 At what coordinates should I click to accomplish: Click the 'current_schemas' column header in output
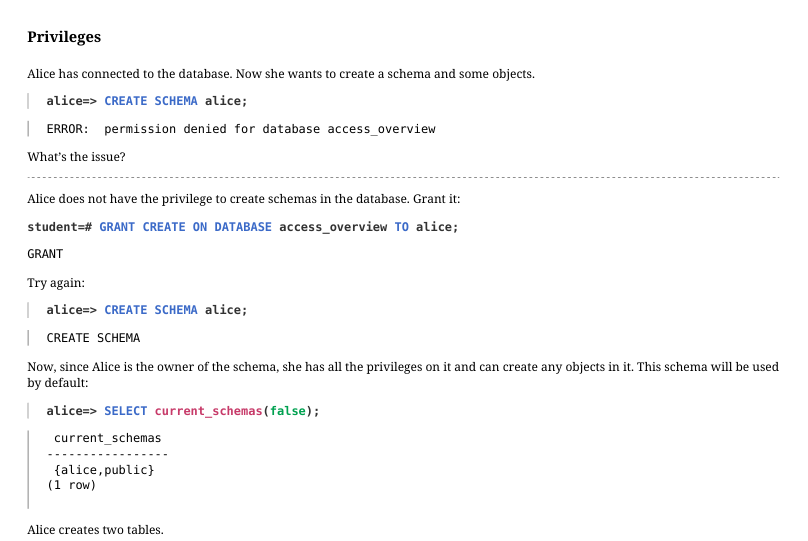coord(107,438)
